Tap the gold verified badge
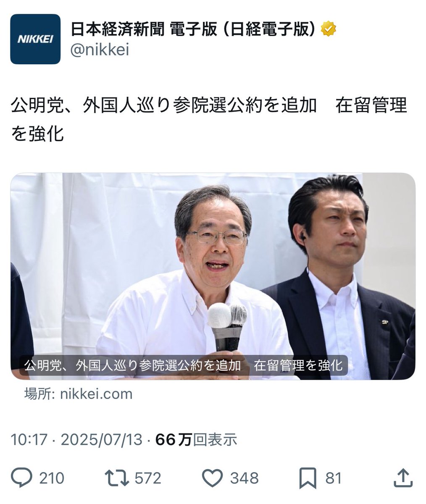426x504 pixels. pyautogui.click(x=329, y=29)
